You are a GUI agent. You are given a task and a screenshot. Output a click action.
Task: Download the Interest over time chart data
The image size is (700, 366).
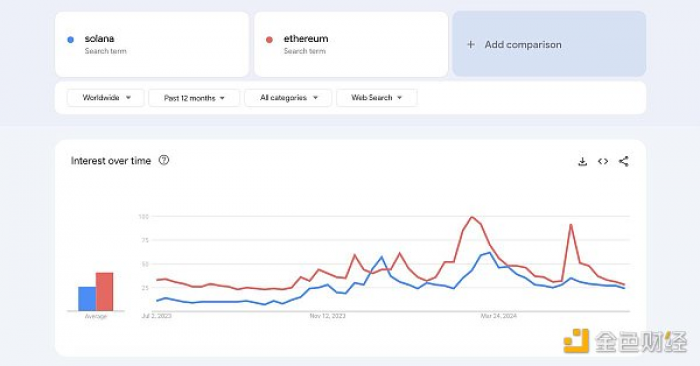coord(582,162)
